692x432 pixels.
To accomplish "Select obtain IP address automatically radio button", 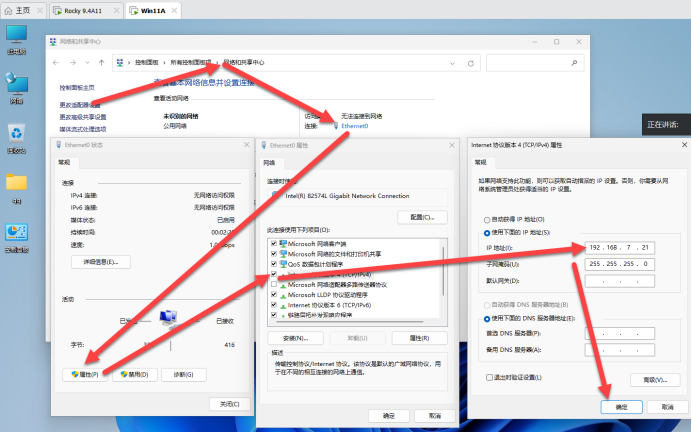I will (x=486, y=219).
